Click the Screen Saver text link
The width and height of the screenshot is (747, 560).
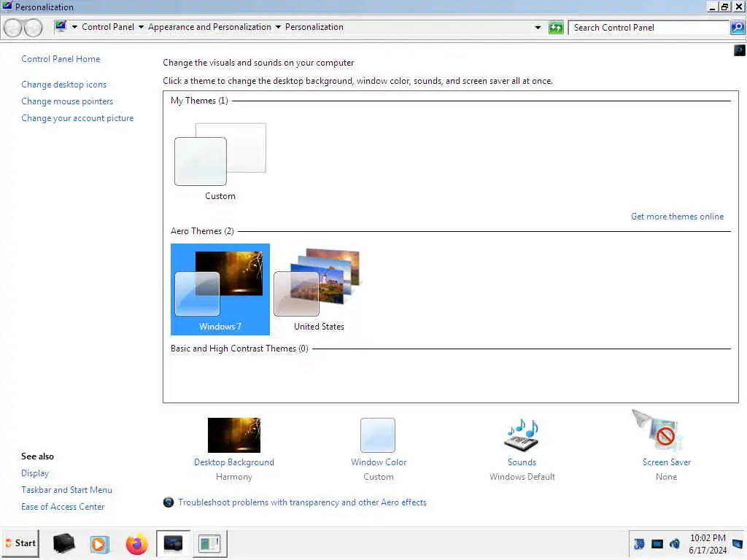pos(666,462)
